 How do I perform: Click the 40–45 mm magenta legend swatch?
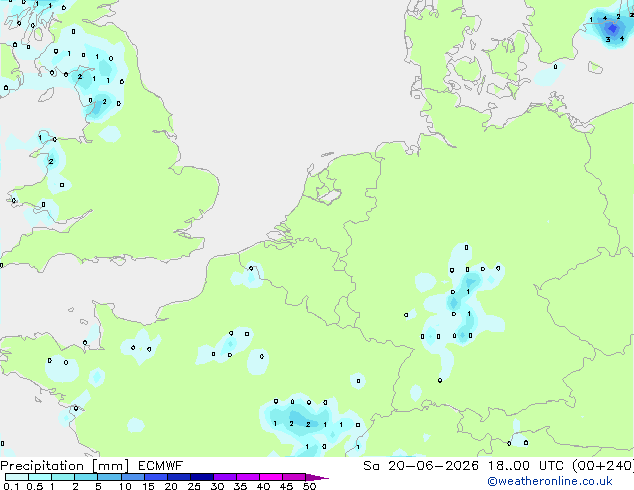(271, 477)
